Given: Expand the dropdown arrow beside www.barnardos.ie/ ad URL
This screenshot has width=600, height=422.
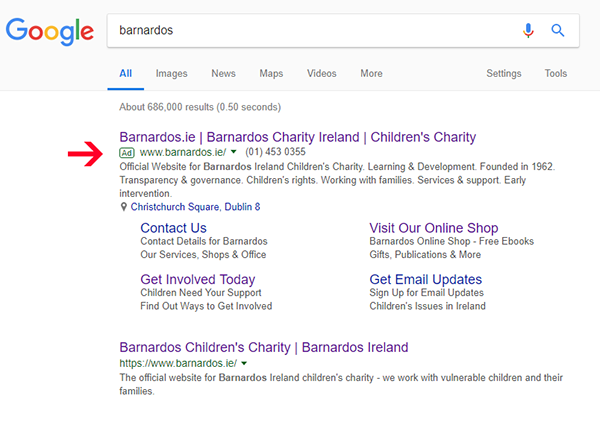Looking at the screenshot, I should pos(233,152).
